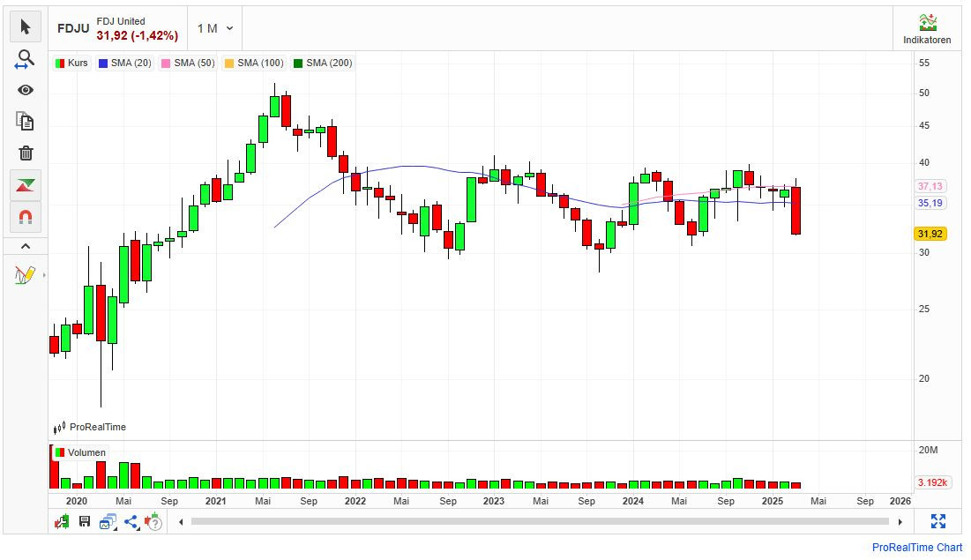Click the FDJ United name label
Screen dimensions: 971x560
pos(121,21)
